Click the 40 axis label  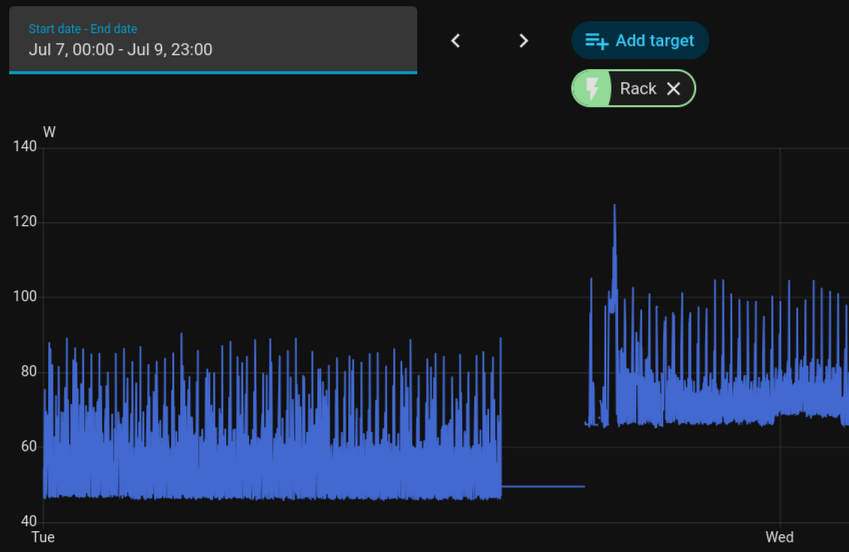29,521
